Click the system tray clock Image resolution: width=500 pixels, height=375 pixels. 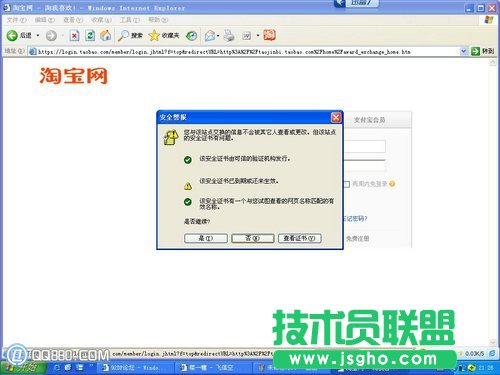486,368
